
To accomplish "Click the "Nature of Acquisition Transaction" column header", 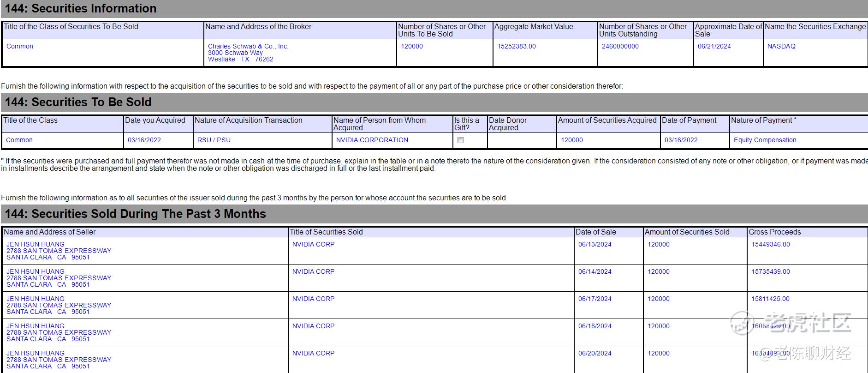I will (249, 120).
